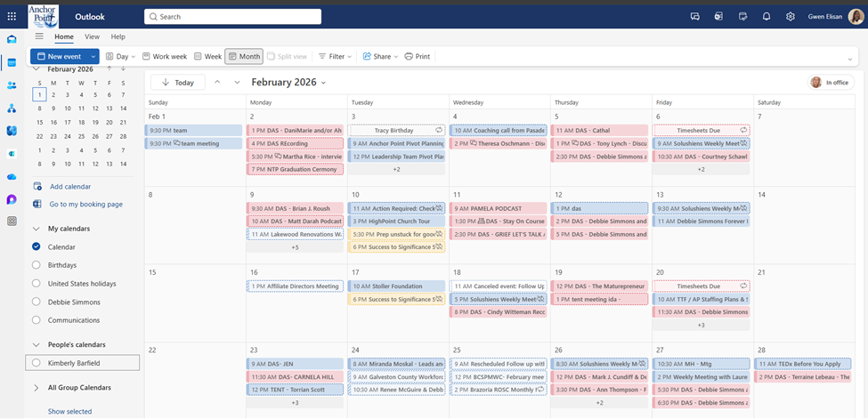The width and height of the screenshot is (868, 419).
Task: Show 5 more events on Monday Feb 9
Action: 295,247
